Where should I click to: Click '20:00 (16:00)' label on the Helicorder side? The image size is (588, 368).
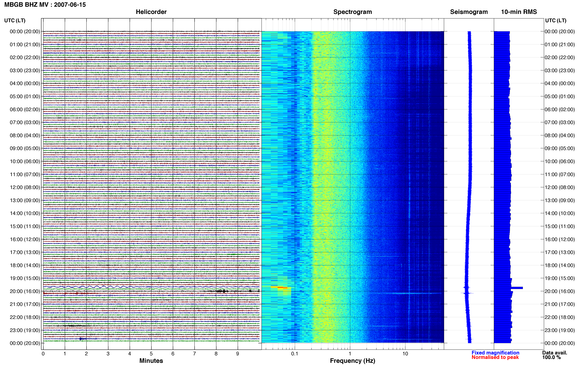(x=25, y=291)
